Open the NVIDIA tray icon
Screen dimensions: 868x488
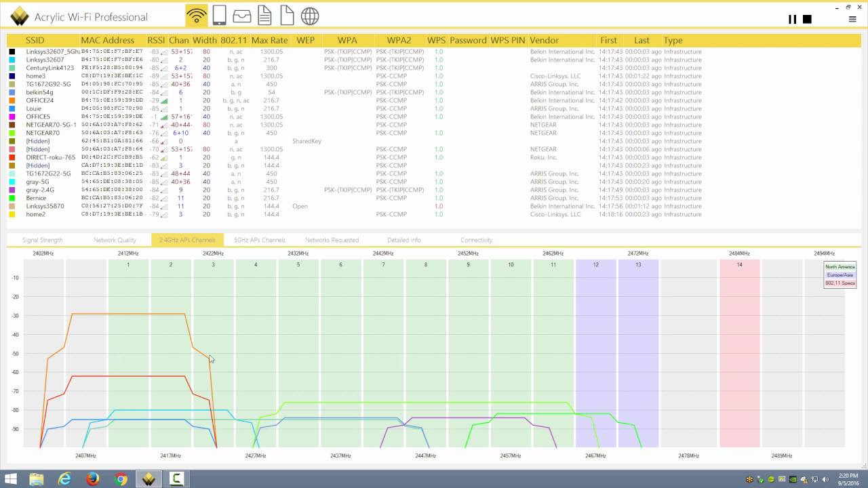793,480
